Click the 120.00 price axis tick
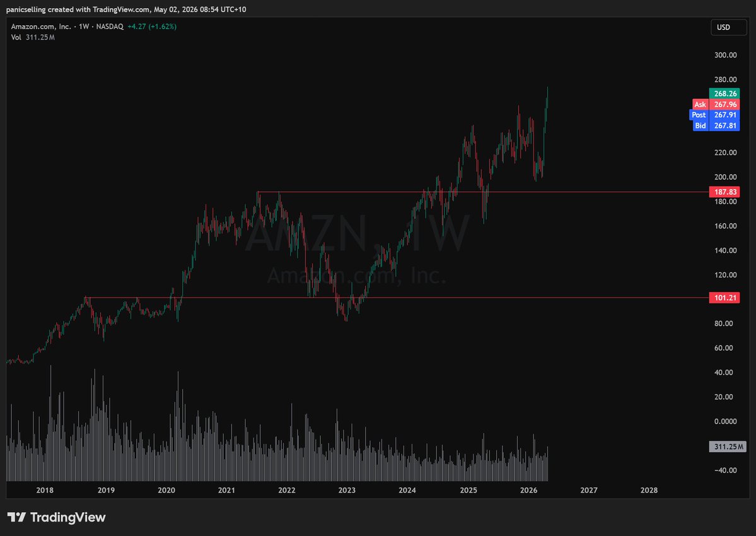This screenshot has height=536, width=756. click(726, 275)
